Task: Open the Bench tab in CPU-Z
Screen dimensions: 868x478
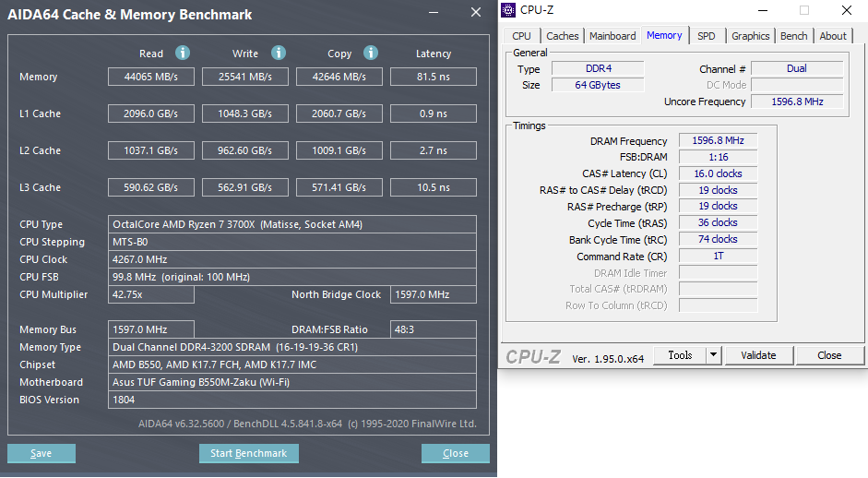Action: coord(794,36)
